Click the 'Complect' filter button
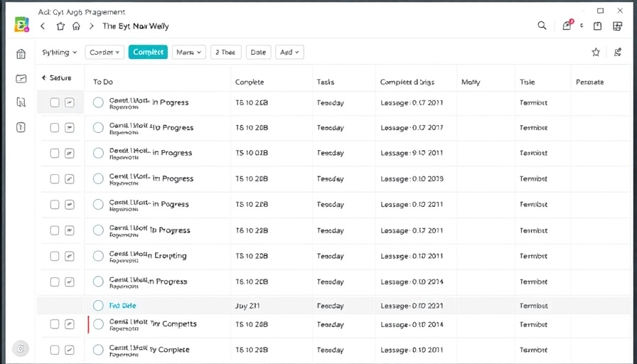 148,52
